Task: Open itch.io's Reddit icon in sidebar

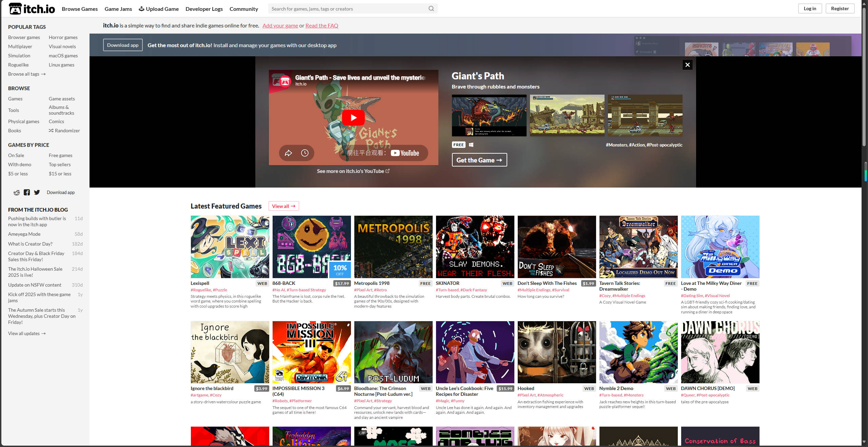Action: point(17,193)
